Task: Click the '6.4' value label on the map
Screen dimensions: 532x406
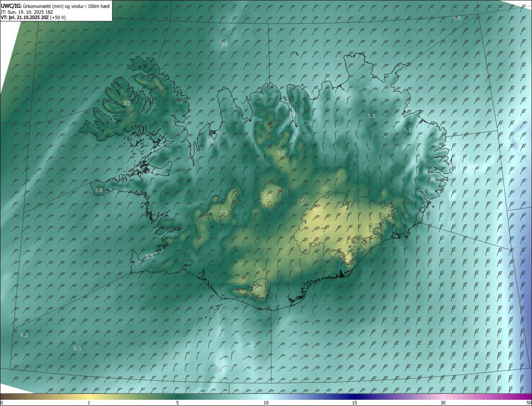Action: [x=457, y=18]
